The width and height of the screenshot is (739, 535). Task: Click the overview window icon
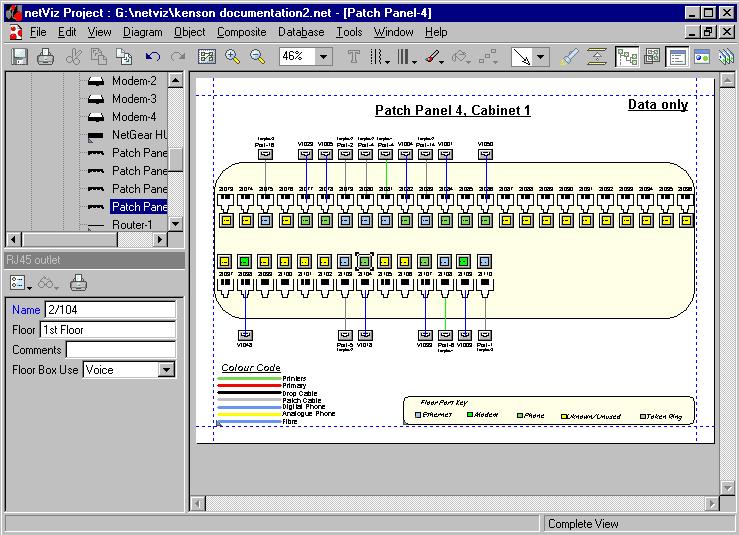click(702, 57)
